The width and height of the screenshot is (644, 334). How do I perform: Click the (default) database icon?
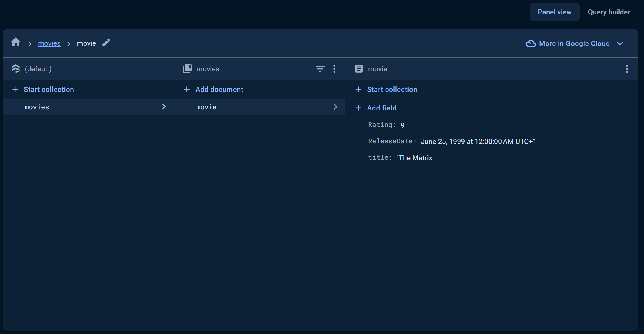(x=16, y=69)
